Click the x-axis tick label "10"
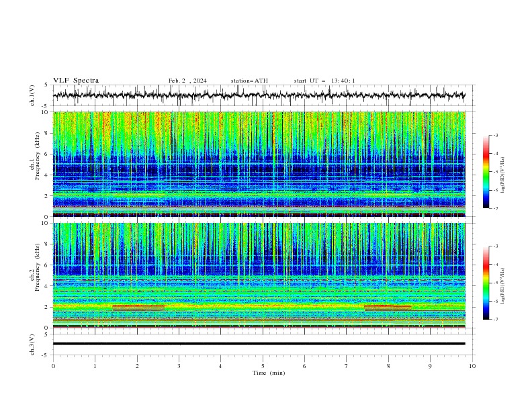 pos(472,366)
